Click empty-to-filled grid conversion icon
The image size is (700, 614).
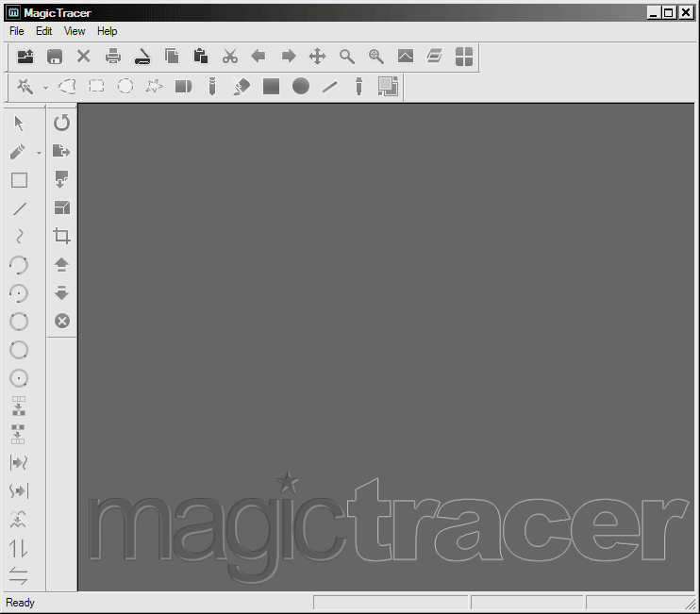tap(19, 407)
